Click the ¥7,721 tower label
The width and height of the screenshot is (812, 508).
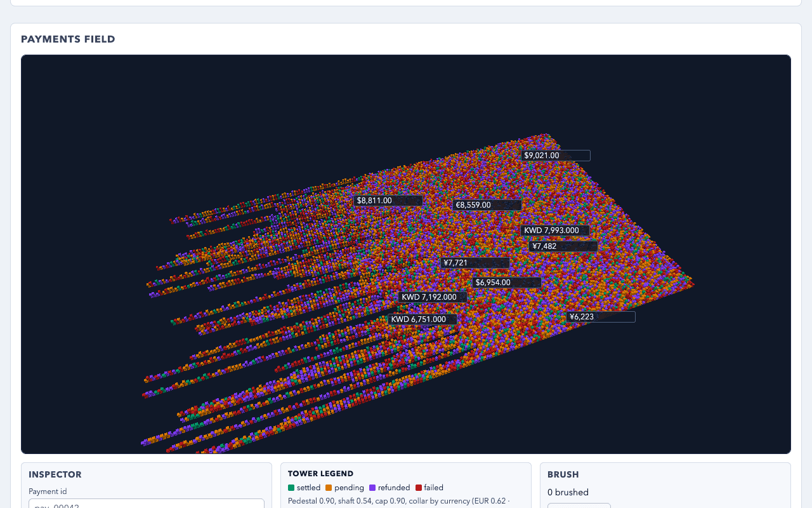tap(475, 263)
